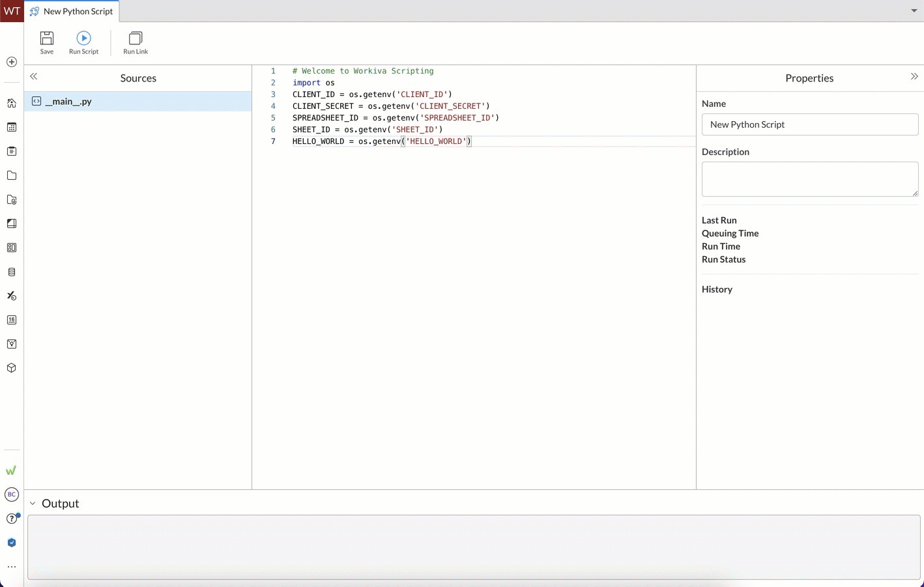Click the Output heading text
This screenshot has height=587, width=924.
[60, 504]
